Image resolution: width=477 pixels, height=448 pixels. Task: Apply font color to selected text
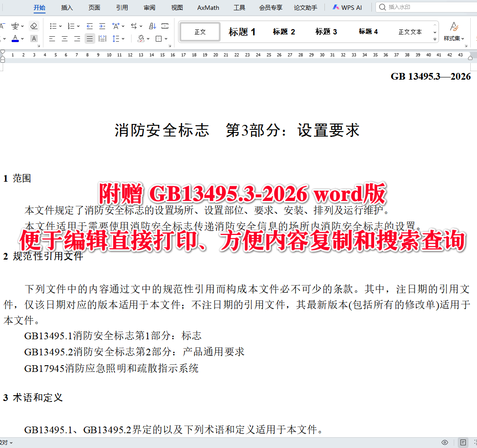(x=15, y=38)
